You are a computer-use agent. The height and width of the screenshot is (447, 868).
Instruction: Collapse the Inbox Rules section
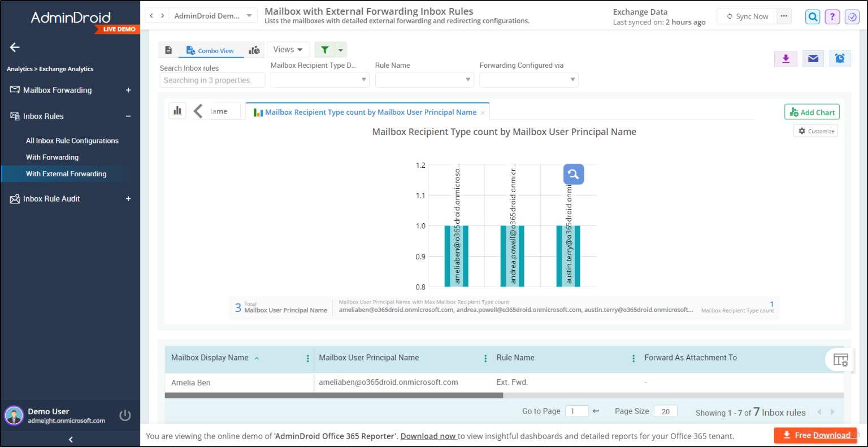click(x=128, y=116)
